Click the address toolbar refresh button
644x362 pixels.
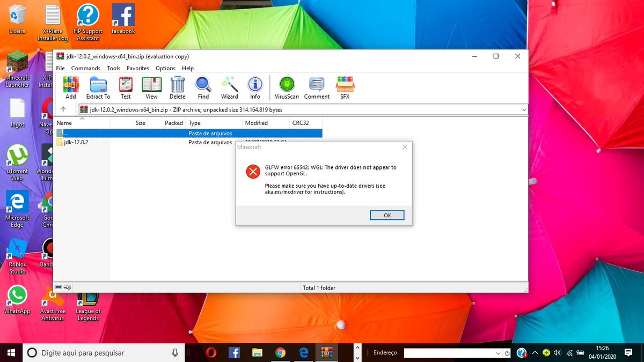507,353
